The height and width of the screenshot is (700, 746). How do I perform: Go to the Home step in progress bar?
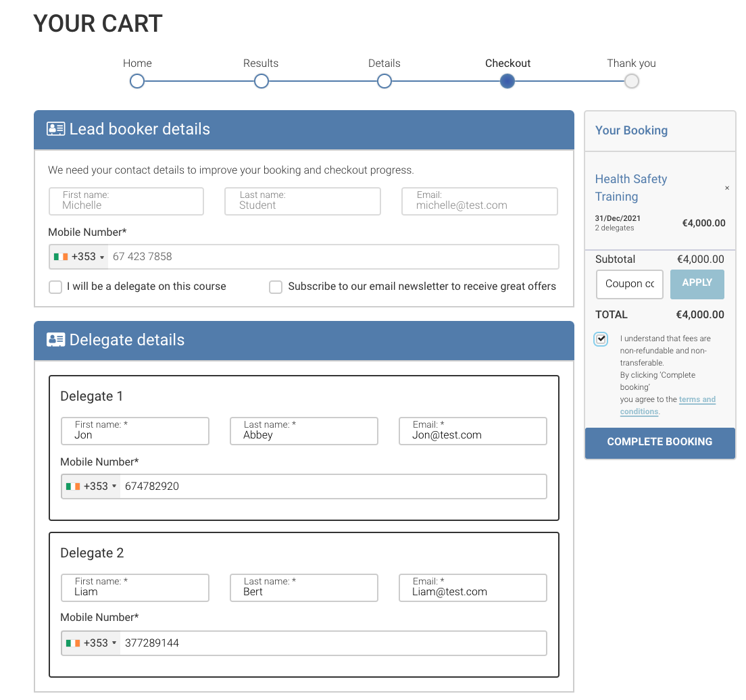pos(137,82)
